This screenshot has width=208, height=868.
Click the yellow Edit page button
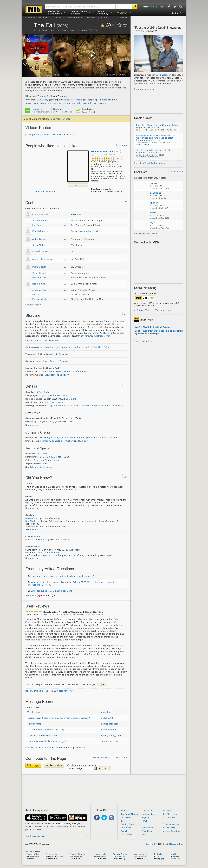pyautogui.click(x=33, y=765)
